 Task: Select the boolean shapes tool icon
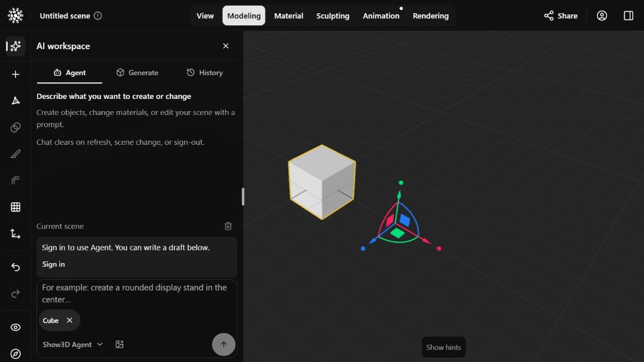[x=15, y=127]
